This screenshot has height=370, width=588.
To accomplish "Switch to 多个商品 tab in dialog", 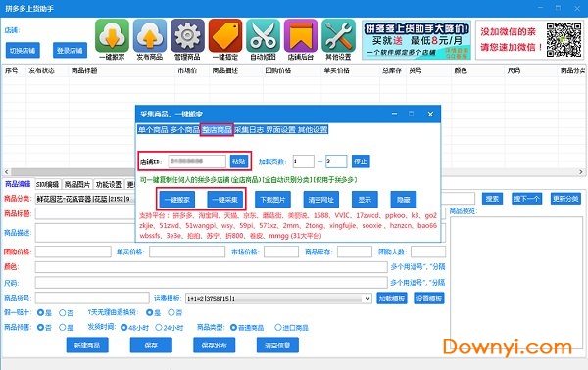I will (x=185, y=130).
